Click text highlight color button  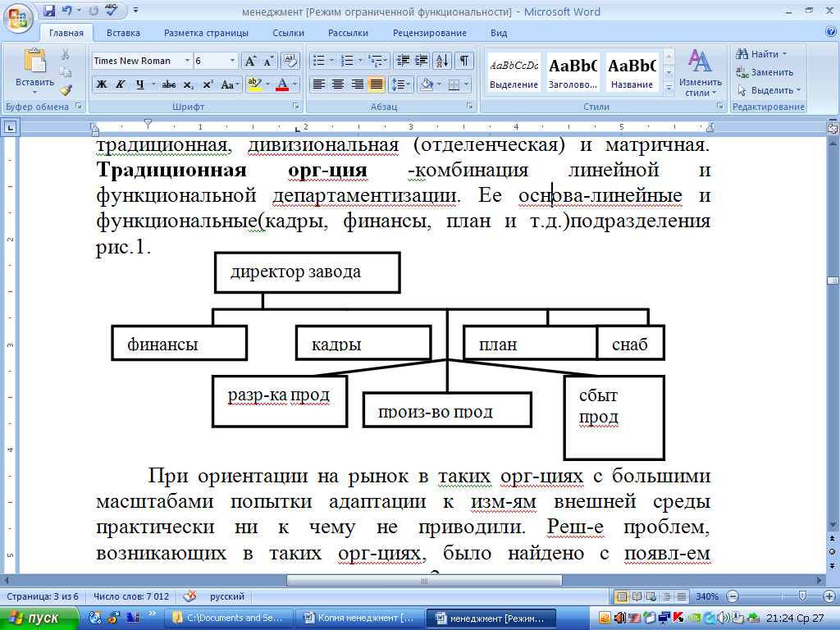click(x=255, y=84)
